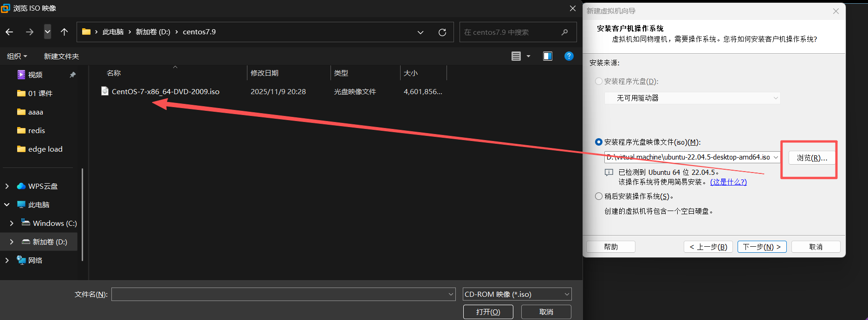Image resolution: width=868 pixels, height=320 pixels.
Task: Click 新加卷 (D:) in the breadcrumb
Action: [x=153, y=32]
